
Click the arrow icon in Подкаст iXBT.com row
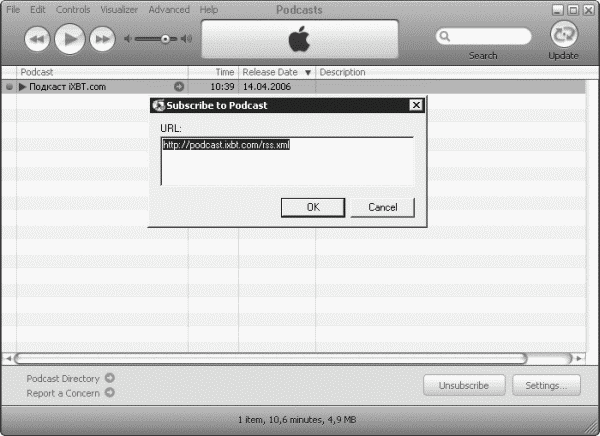click(179, 87)
